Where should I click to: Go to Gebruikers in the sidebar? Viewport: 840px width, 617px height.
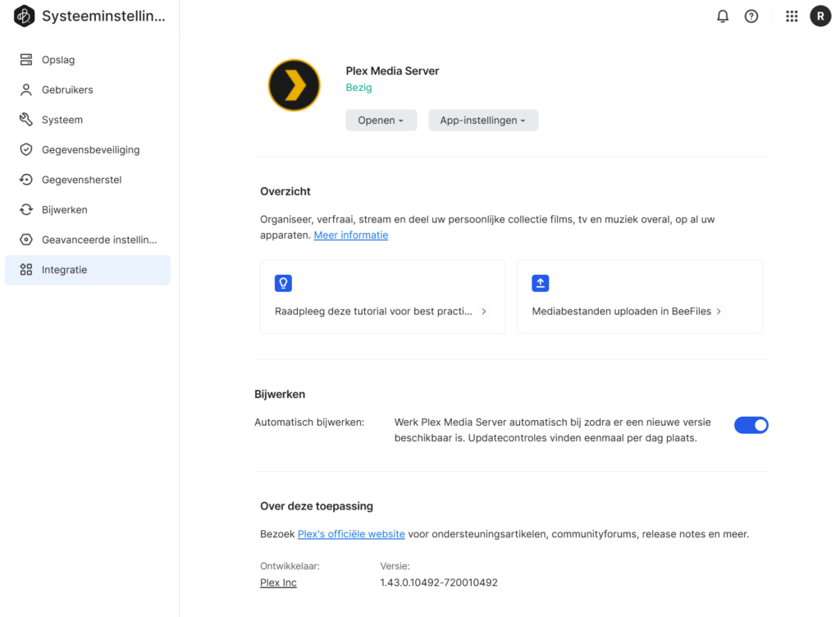67,89
